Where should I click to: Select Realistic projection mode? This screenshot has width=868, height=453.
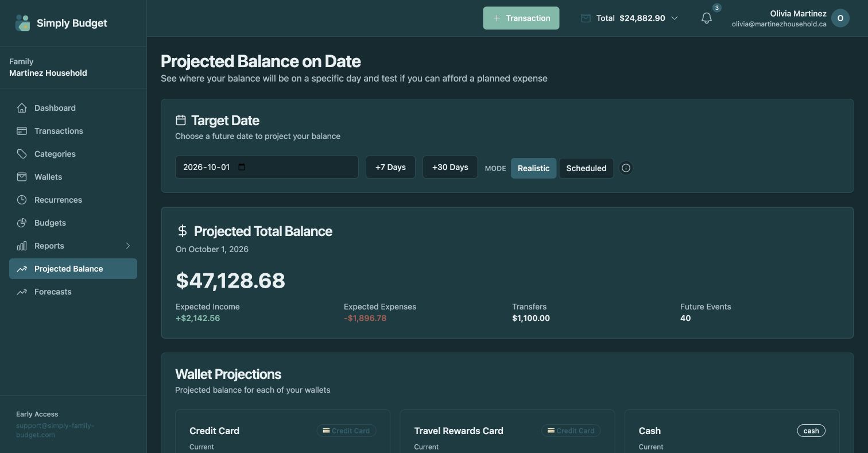[x=533, y=168]
